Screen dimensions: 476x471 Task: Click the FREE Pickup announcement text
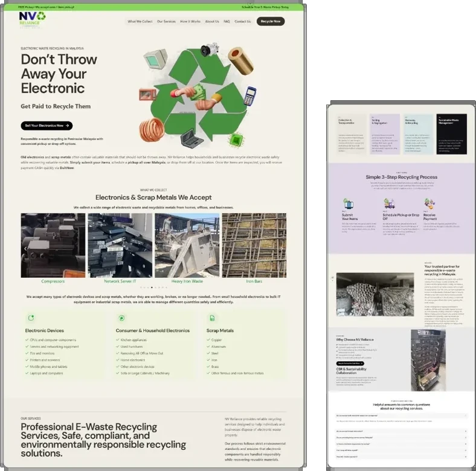point(46,7)
